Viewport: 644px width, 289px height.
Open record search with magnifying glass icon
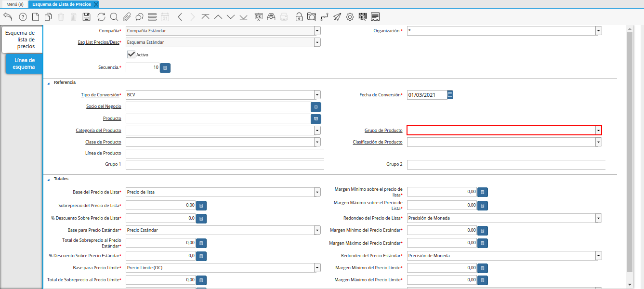[114, 17]
